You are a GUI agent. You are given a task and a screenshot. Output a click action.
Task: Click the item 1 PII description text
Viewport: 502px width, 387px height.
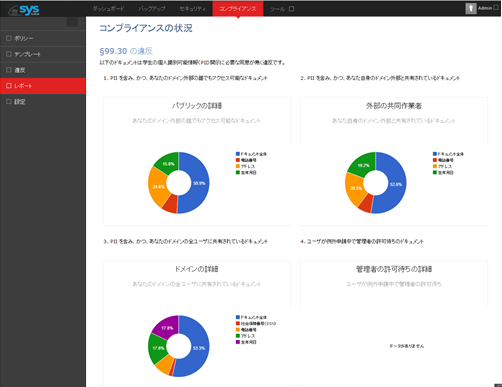[185, 78]
